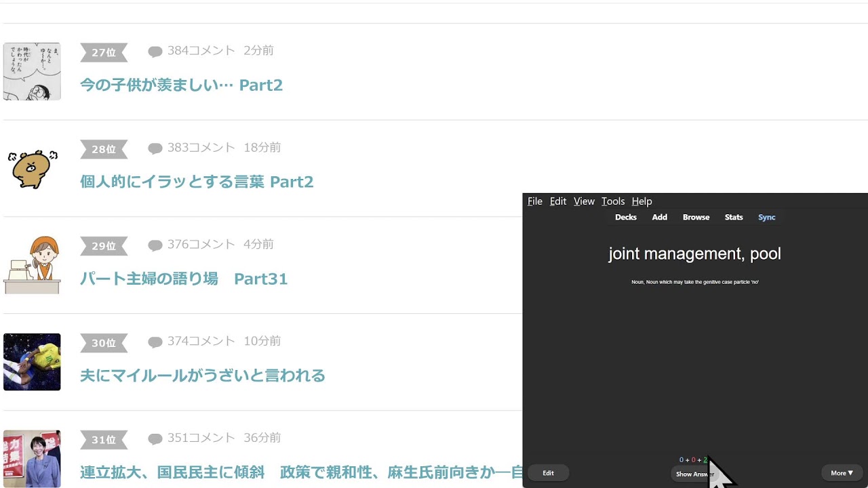Click the cashier thumbnail for rank 29
This screenshot has height=488, width=868.
coord(32,265)
